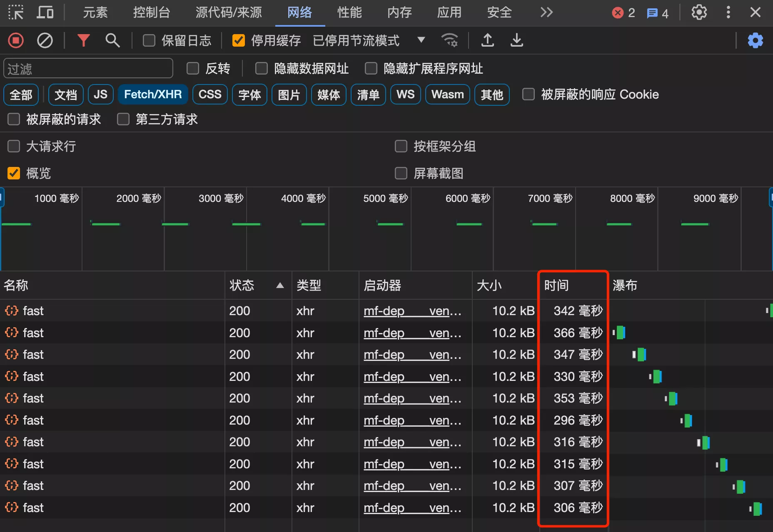Open the network search magnifier
Screen dimensions: 773x532
point(112,40)
